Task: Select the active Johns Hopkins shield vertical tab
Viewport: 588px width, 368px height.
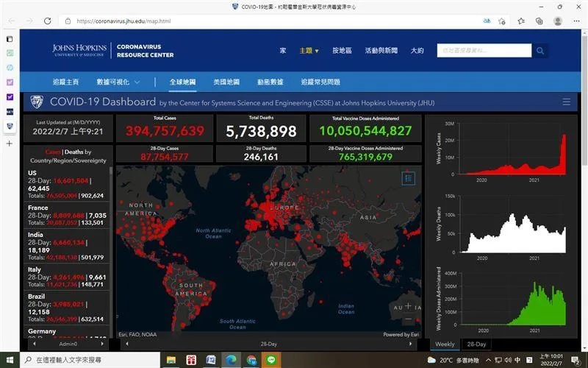Action: (10, 126)
